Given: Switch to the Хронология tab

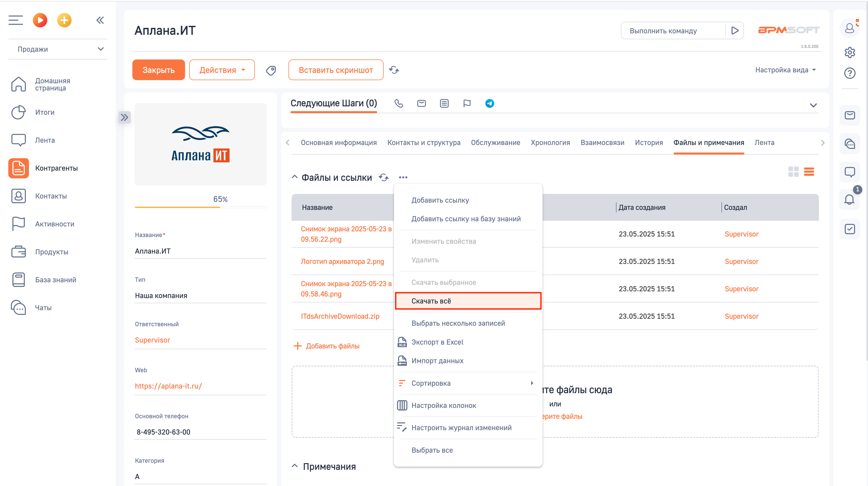Looking at the screenshot, I should [x=550, y=142].
